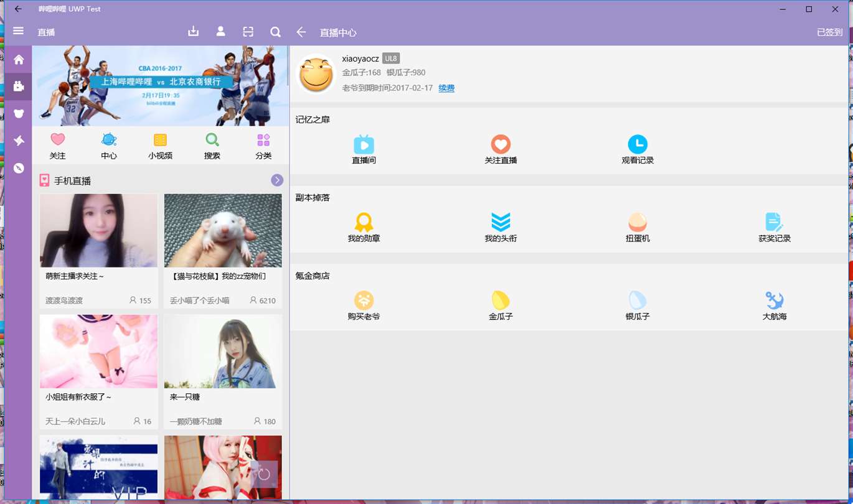Click streamer name 天上一朵小白云儿

pos(75,421)
